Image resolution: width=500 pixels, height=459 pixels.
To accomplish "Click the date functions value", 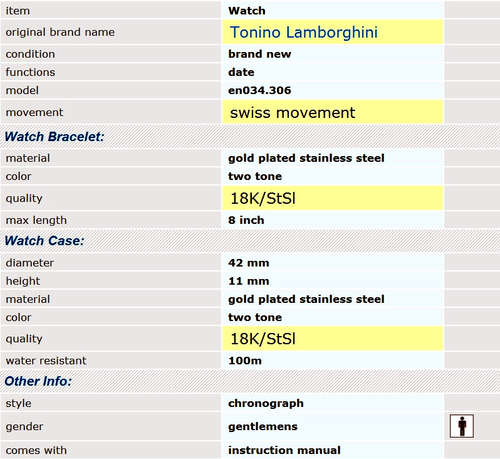I will (241, 72).
